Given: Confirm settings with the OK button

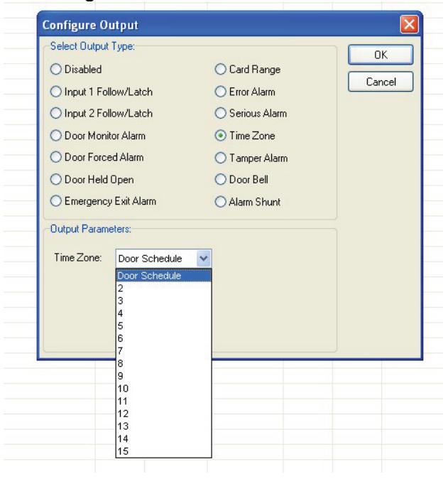Looking at the screenshot, I should pyautogui.click(x=381, y=55).
